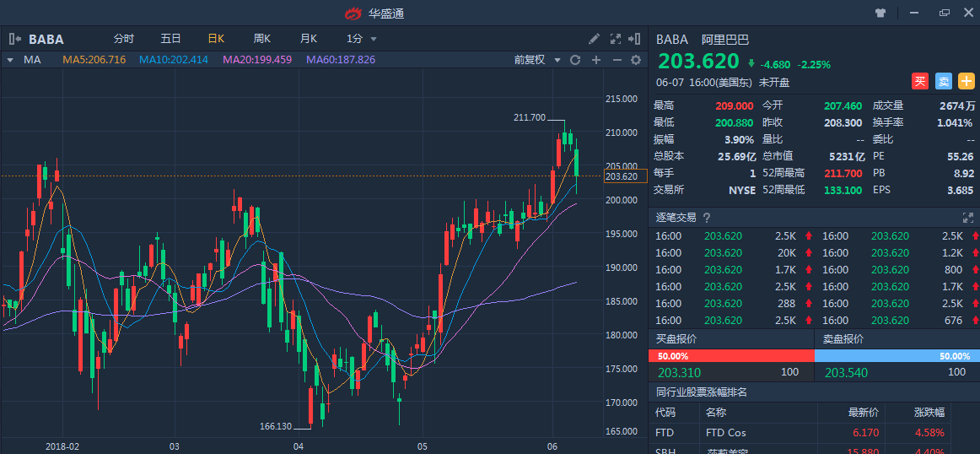Click the 最高 209.000 value
The height and width of the screenshot is (454, 980).
pyautogui.click(x=734, y=105)
